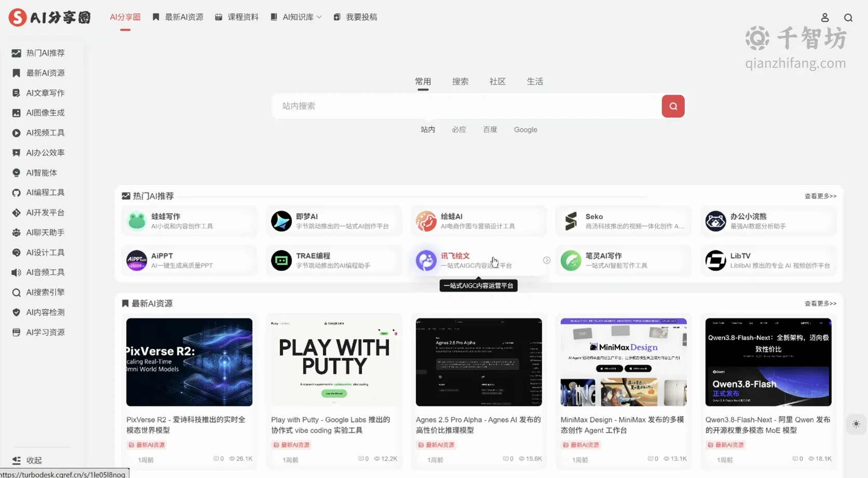This screenshot has width=868, height=478.
Task: Expand the AI知识库 dropdown menu
Action: point(296,17)
